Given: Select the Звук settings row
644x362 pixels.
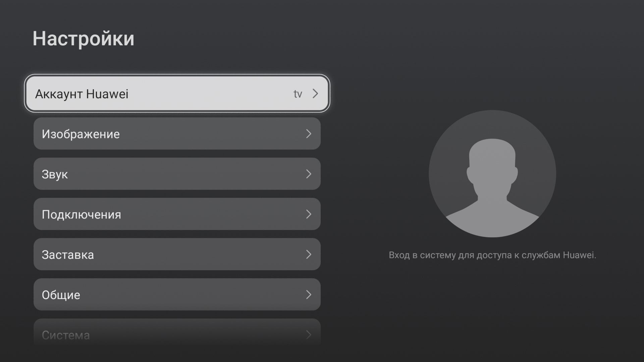Looking at the screenshot, I should pyautogui.click(x=177, y=174).
